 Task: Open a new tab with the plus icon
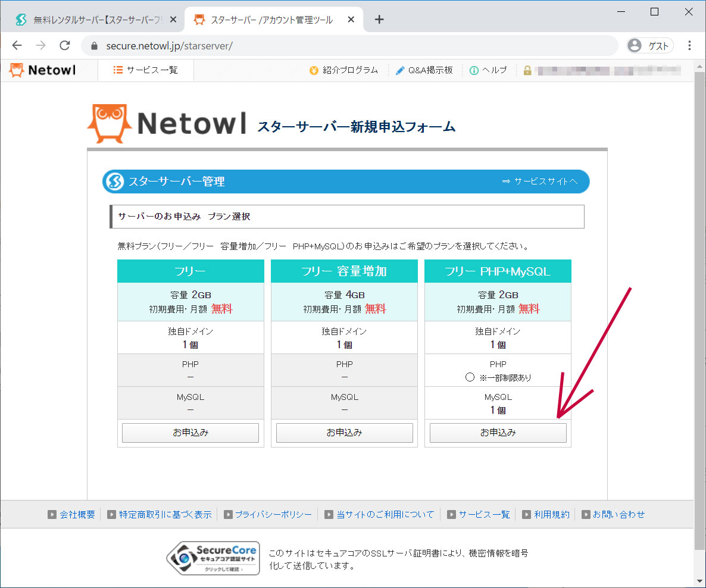tap(379, 20)
